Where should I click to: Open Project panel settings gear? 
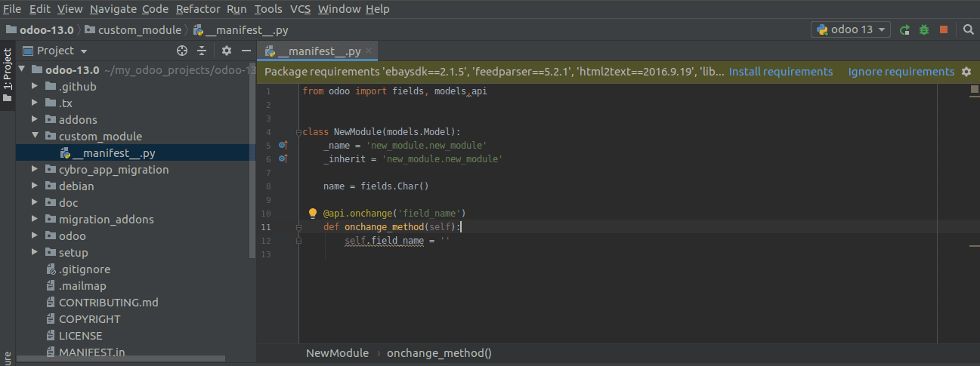coord(227,51)
